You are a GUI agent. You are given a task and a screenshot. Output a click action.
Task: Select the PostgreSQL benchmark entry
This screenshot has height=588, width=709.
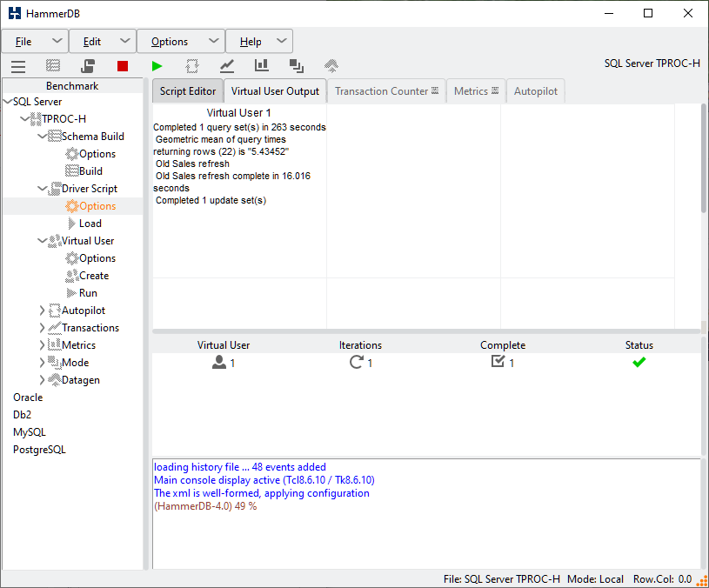click(x=39, y=450)
